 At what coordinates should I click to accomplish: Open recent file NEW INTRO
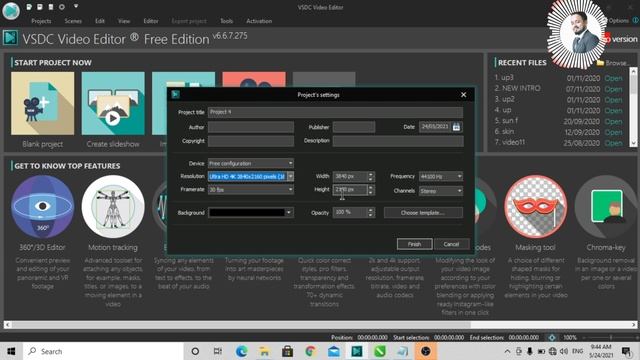pos(613,89)
